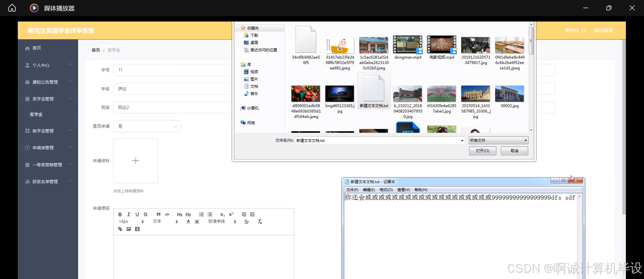Insert a video into the editor
Image resolution: width=644 pixels, height=279 pixels.
[x=137, y=229]
